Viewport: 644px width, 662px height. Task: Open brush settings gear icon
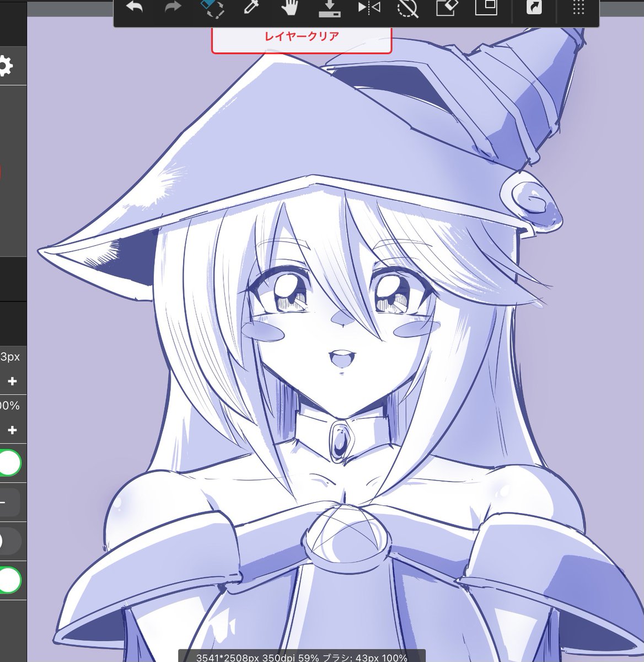tap(4, 66)
